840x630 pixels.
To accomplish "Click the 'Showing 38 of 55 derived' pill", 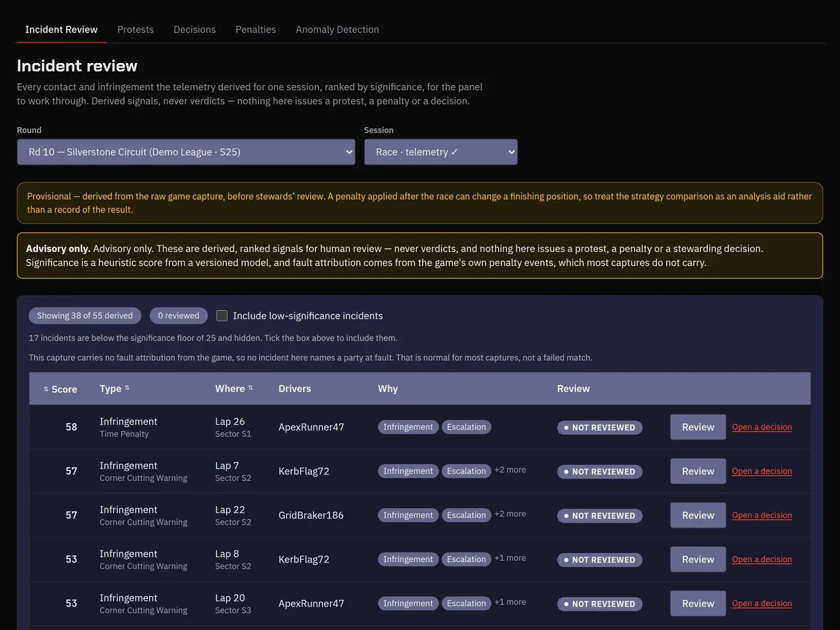I will pyautogui.click(x=85, y=316).
